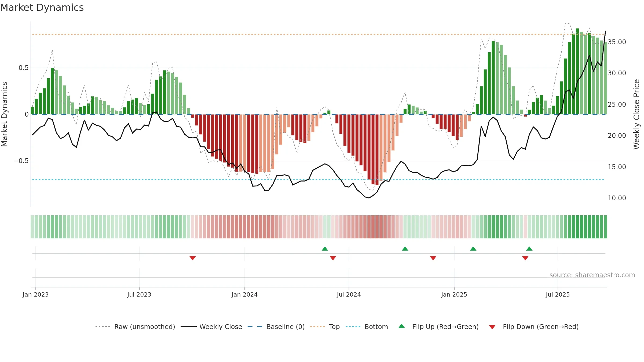The height and width of the screenshot is (362, 644).
Task: Click the −0.5 left axis tick
Action: [x=21, y=161]
